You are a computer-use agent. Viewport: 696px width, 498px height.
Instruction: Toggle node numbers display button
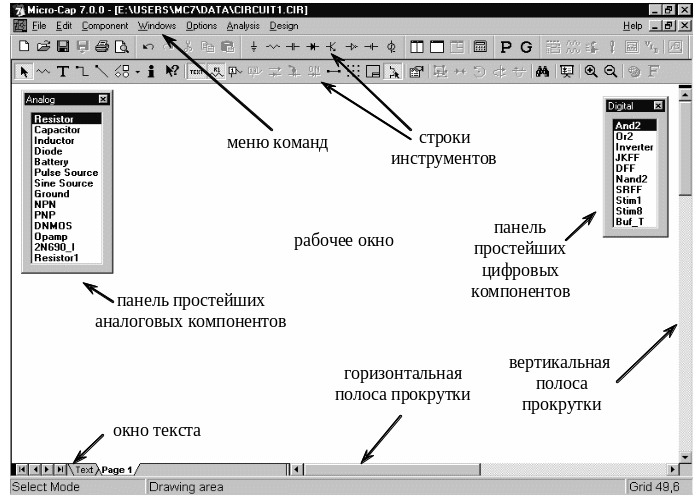[x=235, y=71]
